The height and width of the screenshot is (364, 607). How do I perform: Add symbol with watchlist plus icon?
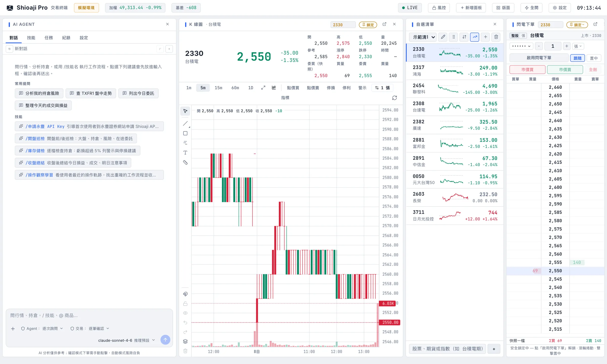485,37
